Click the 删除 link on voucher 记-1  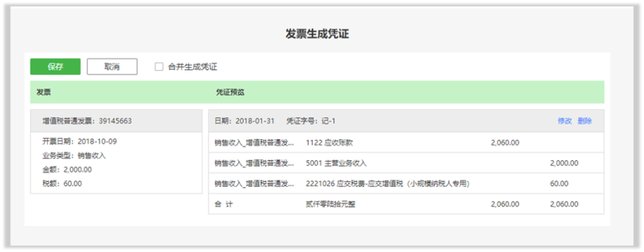coord(585,121)
